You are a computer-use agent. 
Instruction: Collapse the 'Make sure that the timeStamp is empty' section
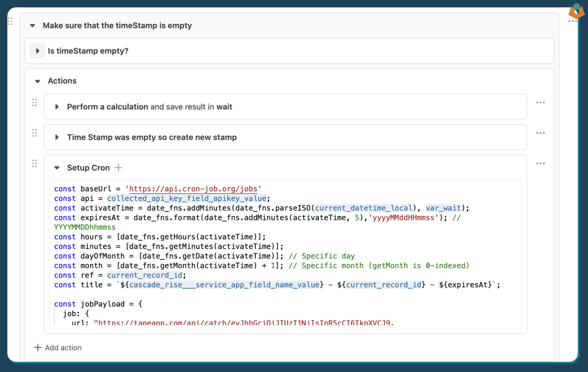click(x=33, y=25)
